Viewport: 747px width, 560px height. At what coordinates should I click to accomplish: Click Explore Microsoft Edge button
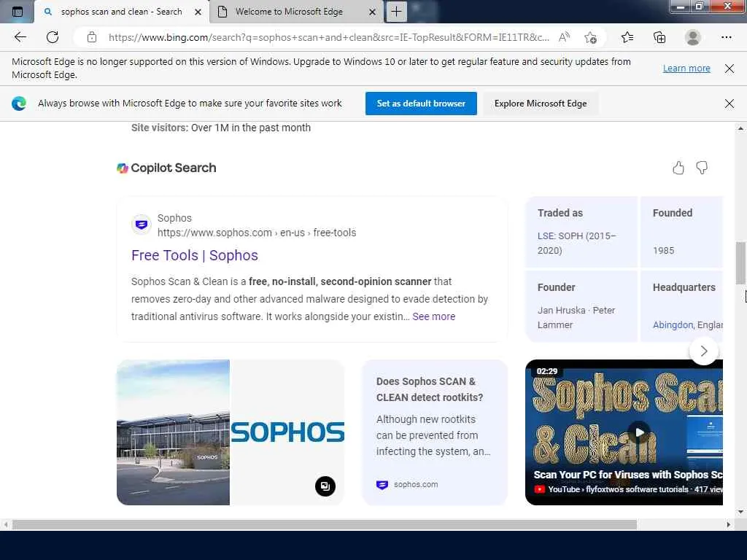pos(541,104)
